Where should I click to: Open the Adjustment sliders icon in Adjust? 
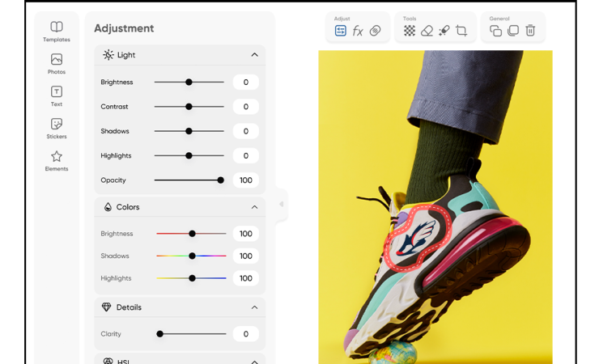click(341, 31)
